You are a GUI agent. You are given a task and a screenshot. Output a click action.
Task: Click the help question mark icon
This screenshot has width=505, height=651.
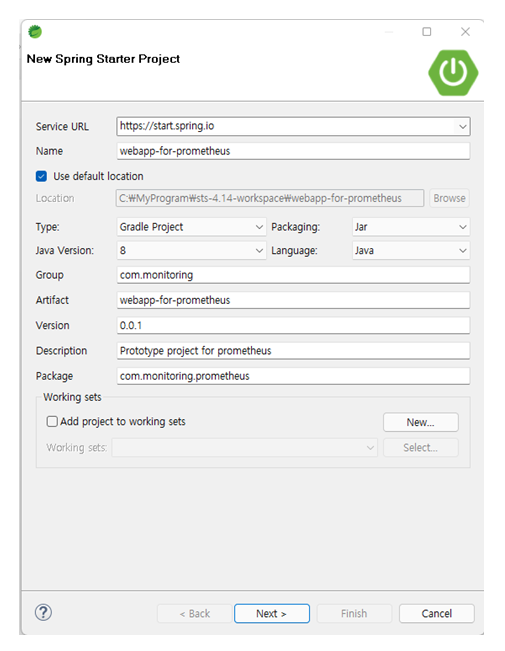(x=43, y=612)
